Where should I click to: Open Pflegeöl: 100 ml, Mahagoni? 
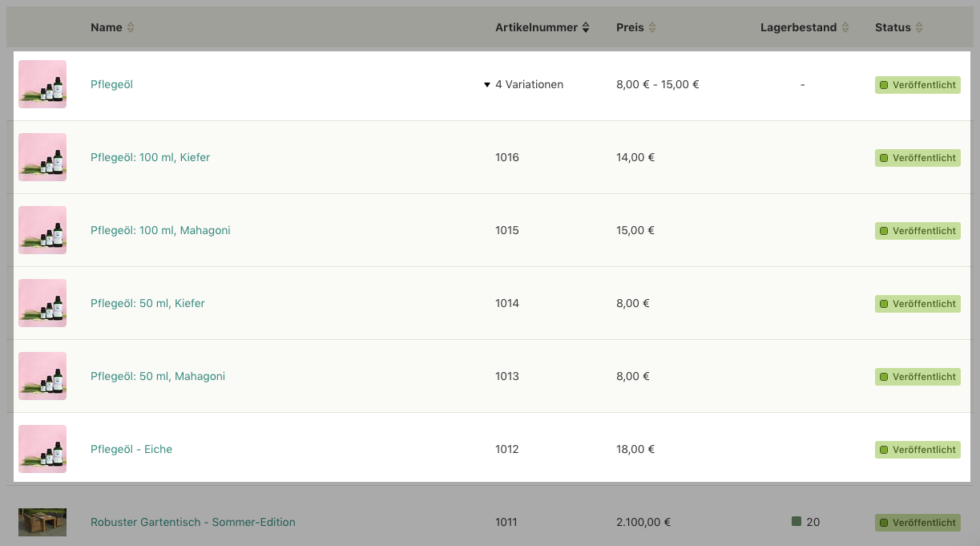(160, 230)
